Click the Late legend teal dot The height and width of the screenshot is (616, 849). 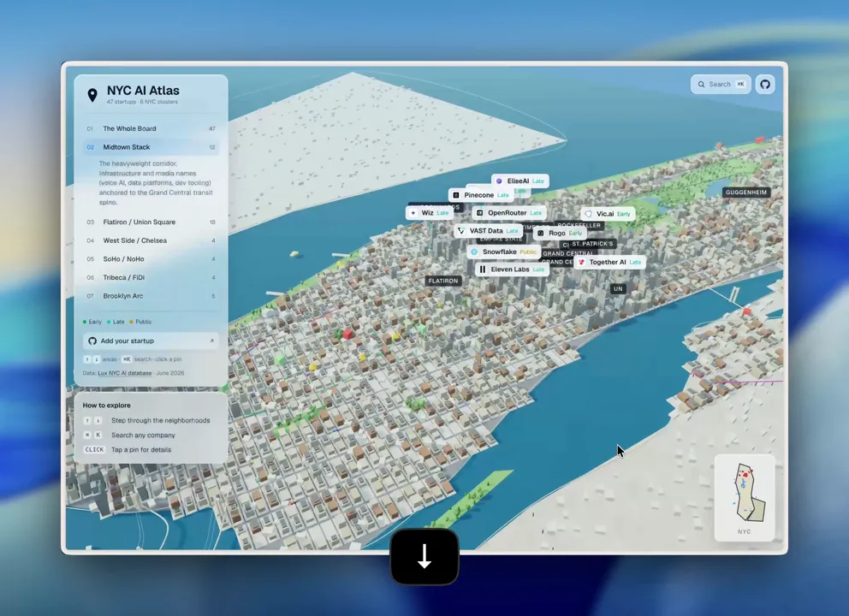109,322
